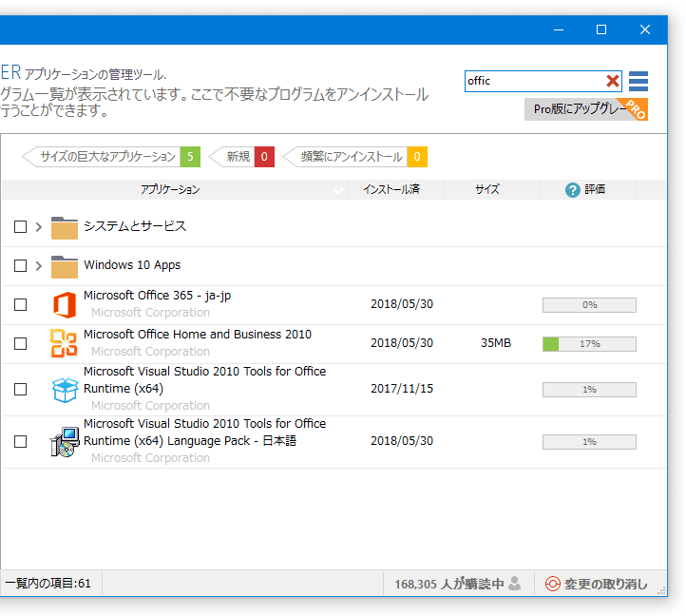Maximize the window
The width and height of the screenshot is (686, 616).
pos(601,29)
